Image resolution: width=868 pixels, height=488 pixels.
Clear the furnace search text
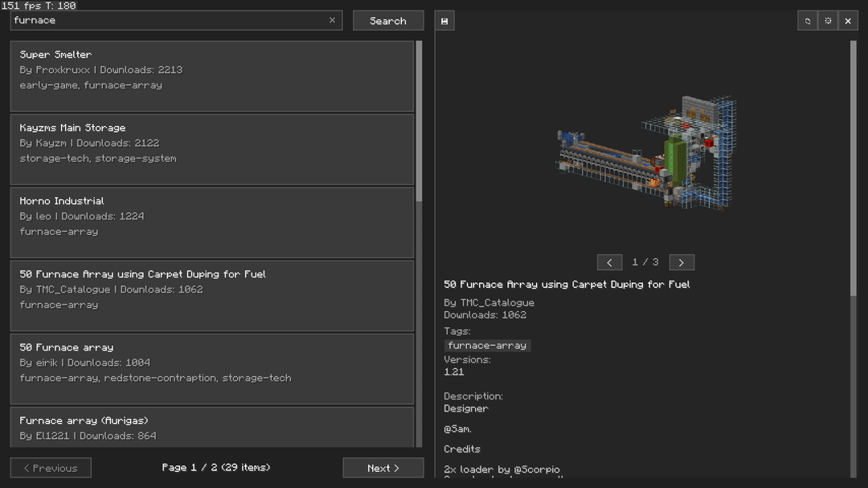pos(333,21)
